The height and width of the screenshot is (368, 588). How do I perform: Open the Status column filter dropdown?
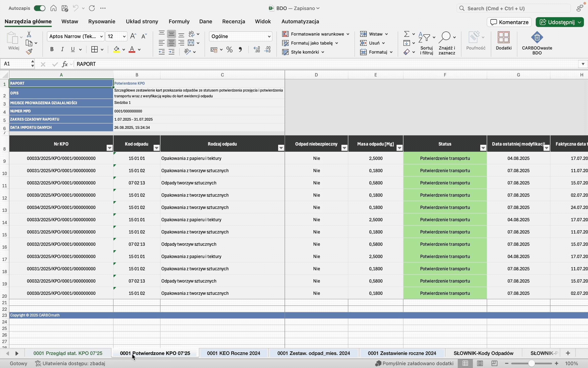[x=483, y=148]
